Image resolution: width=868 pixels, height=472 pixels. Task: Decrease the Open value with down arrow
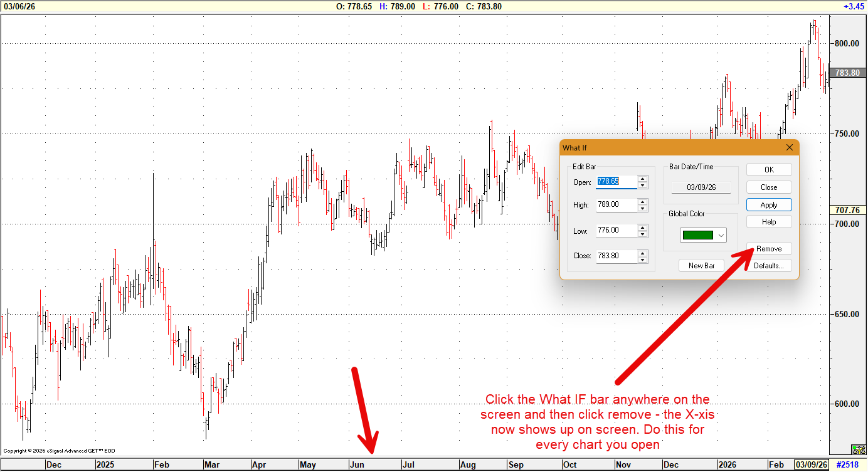[642, 186]
